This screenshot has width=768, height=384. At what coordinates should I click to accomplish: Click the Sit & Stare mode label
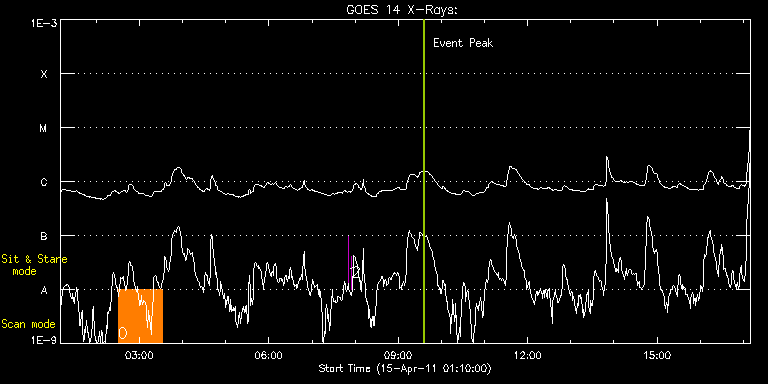[x=34, y=264]
